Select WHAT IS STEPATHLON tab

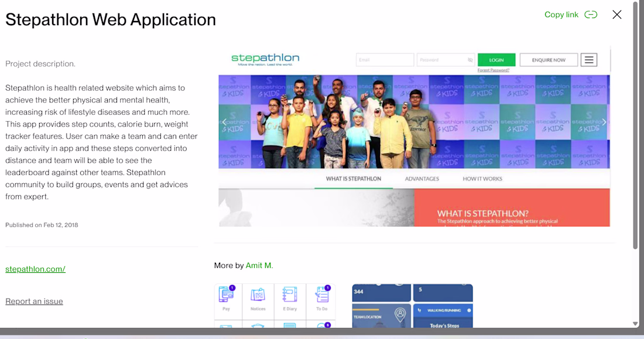pyautogui.click(x=353, y=179)
